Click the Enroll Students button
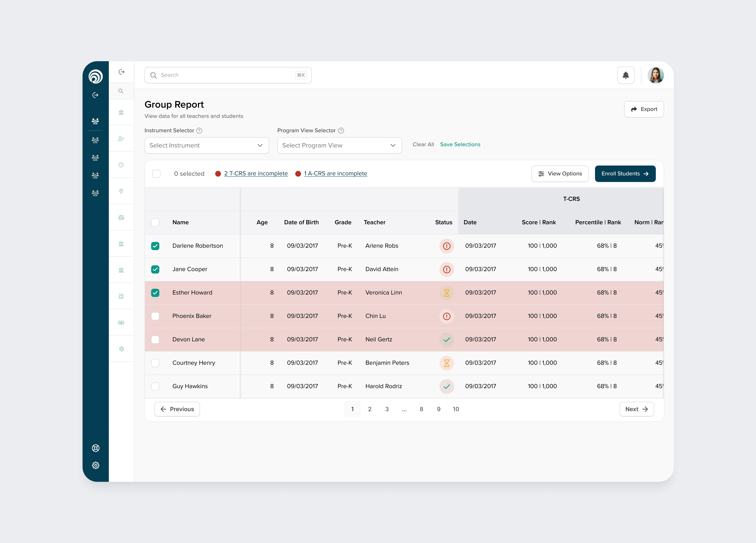The image size is (756, 543). click(625, 174)
